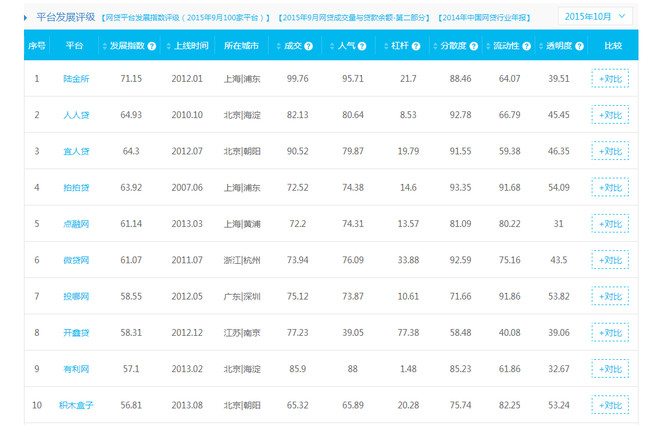This screenshot has height=425, width=660.
Task: Open platform link 点融网
Action: tap(76, 224)
